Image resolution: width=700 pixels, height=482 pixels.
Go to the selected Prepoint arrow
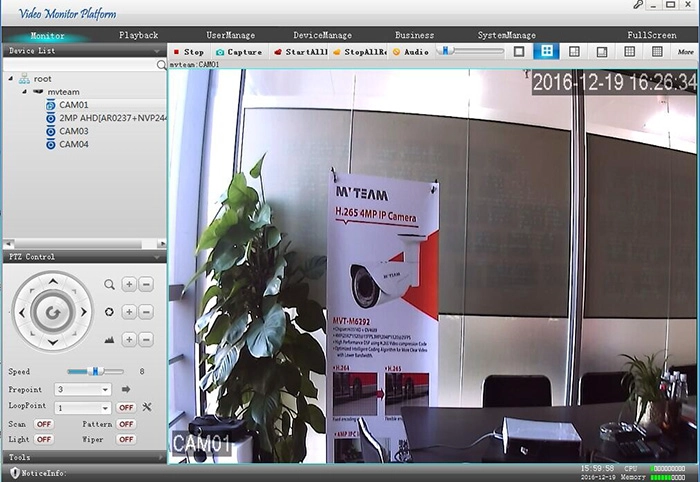point(126,389)
